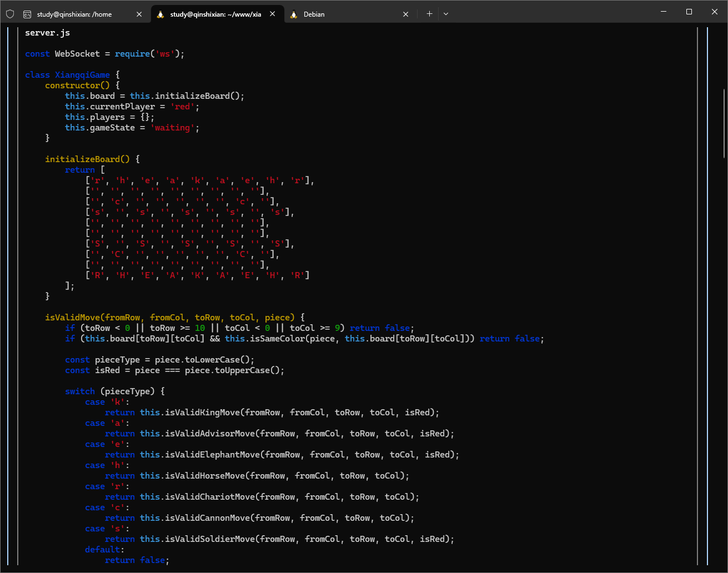Close the terminal window
Viewport: 728px width, 573px height.
point(715,12)
